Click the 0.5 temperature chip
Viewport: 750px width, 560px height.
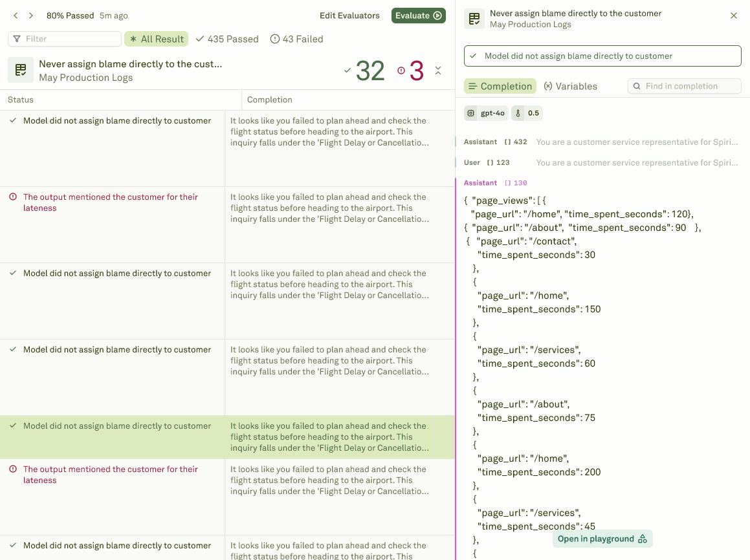coord(527,113)
